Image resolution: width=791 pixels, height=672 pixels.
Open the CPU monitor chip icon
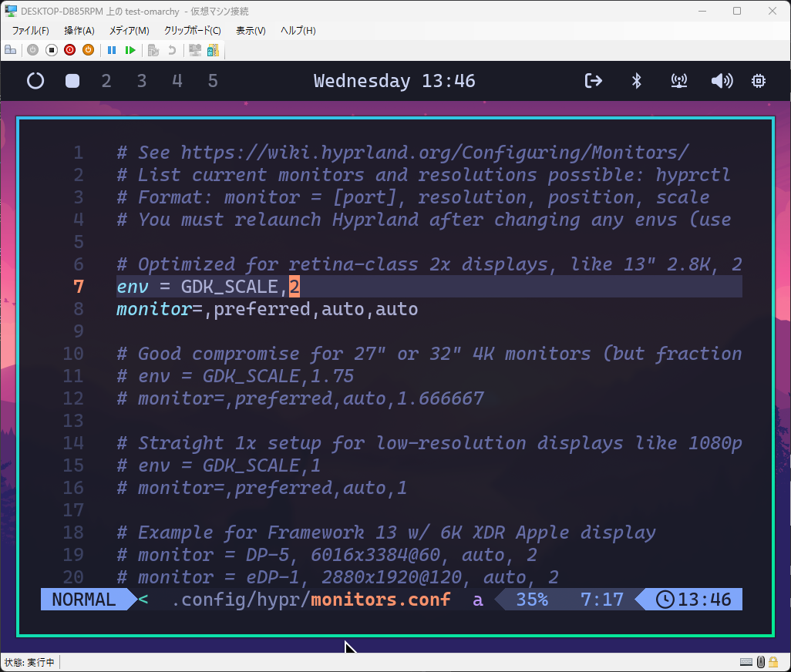point(758,81)
